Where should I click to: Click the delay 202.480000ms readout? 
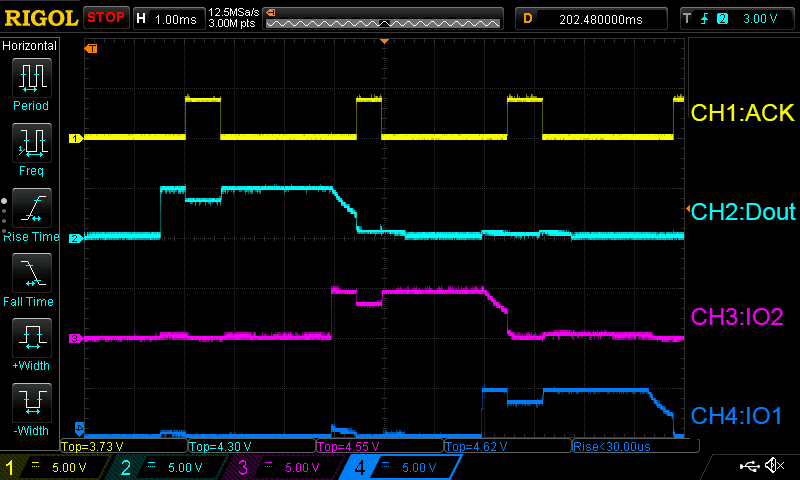pos(591,19)
